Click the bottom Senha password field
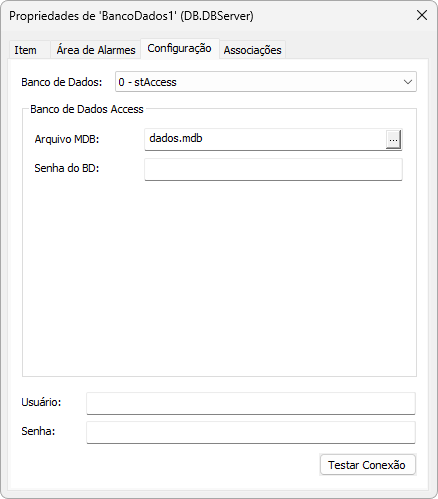This screenshot has height=499, width=438. (251, 432)
